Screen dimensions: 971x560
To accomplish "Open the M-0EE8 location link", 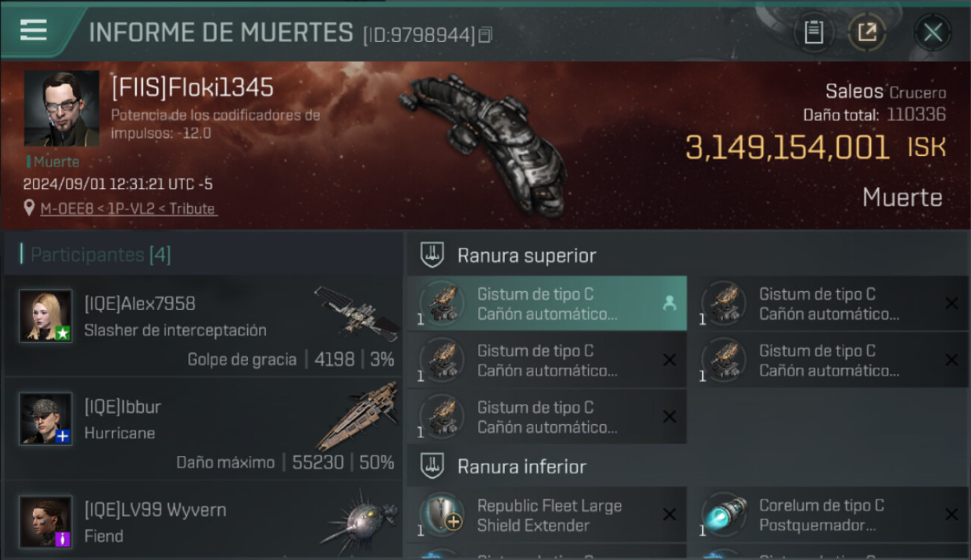I will pos(128,209).
